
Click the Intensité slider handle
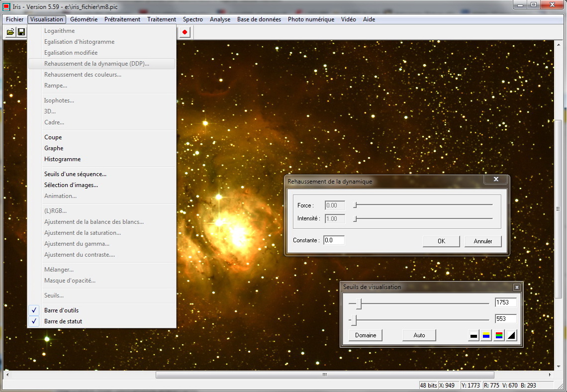(x=355, y=219)
